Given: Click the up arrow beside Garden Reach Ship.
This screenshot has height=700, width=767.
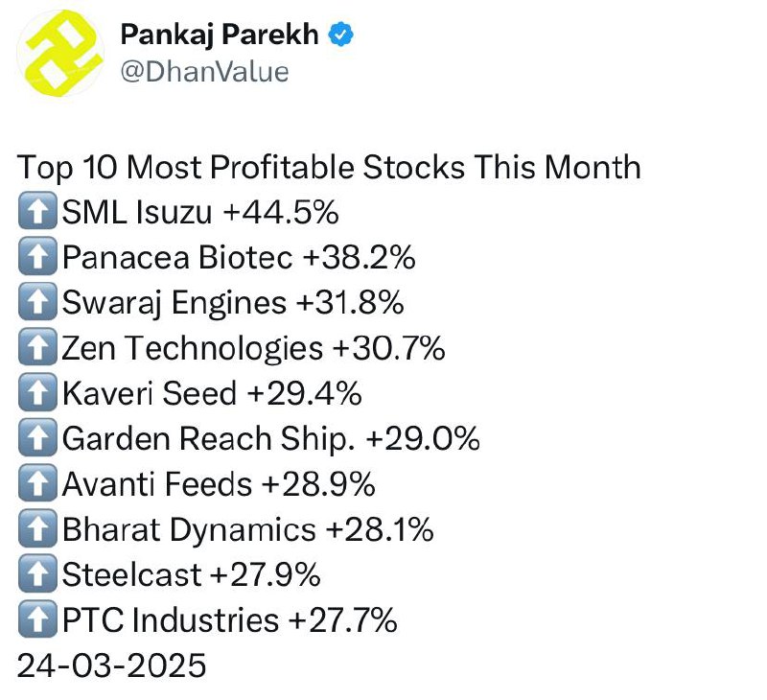Looking at the screenshot, I should coord(37,438).
